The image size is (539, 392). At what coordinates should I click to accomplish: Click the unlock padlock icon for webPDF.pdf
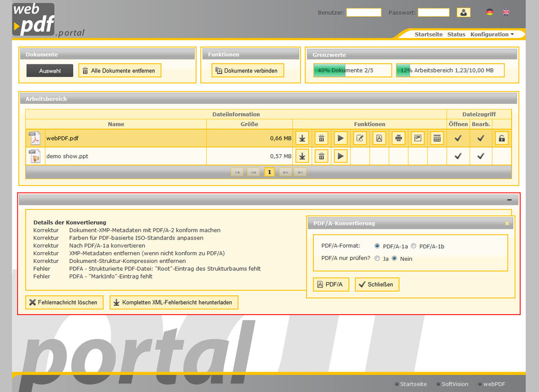(x=501, y=138)
